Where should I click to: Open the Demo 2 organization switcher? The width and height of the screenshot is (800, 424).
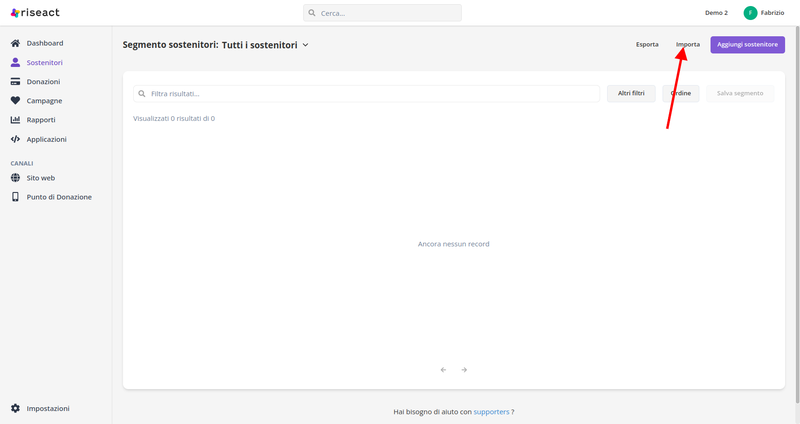pyautogui.click(x=716, y=13)
